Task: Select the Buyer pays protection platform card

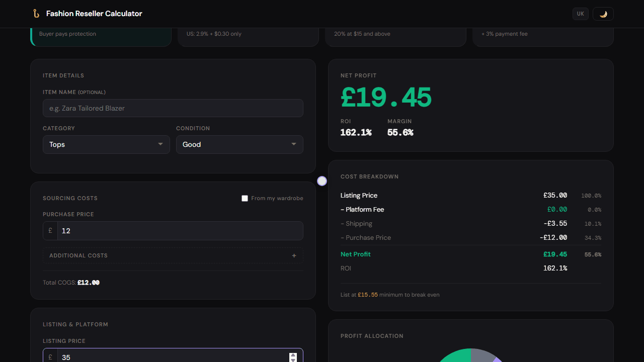Action: [101, 37]
